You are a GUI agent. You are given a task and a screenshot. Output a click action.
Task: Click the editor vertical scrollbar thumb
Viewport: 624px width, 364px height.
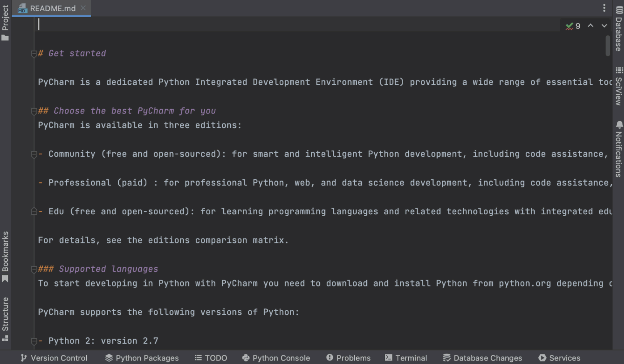click(608, 45)
